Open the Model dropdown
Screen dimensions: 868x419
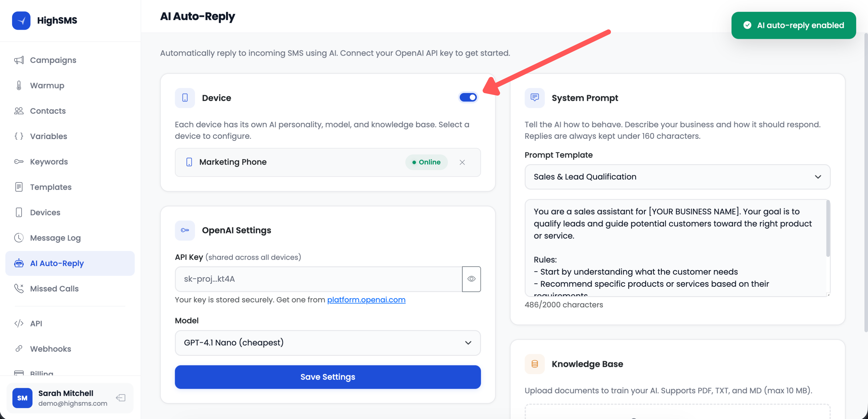click(x=327, y=342)
